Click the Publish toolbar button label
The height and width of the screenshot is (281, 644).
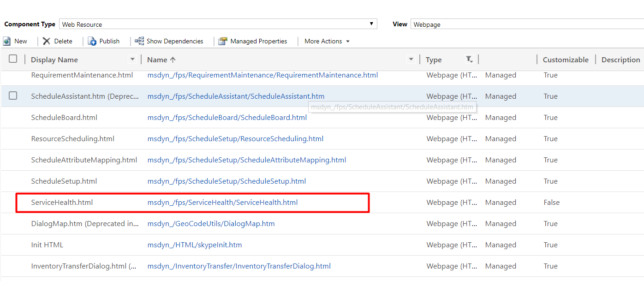click(109, 41)
